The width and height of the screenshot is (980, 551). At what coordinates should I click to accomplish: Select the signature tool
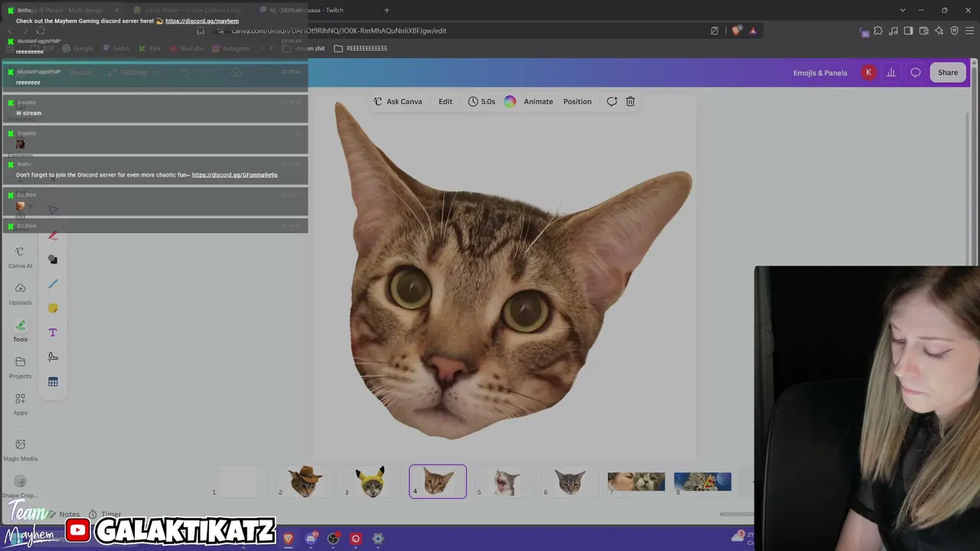pyautogui.click(x=53, y=357)
